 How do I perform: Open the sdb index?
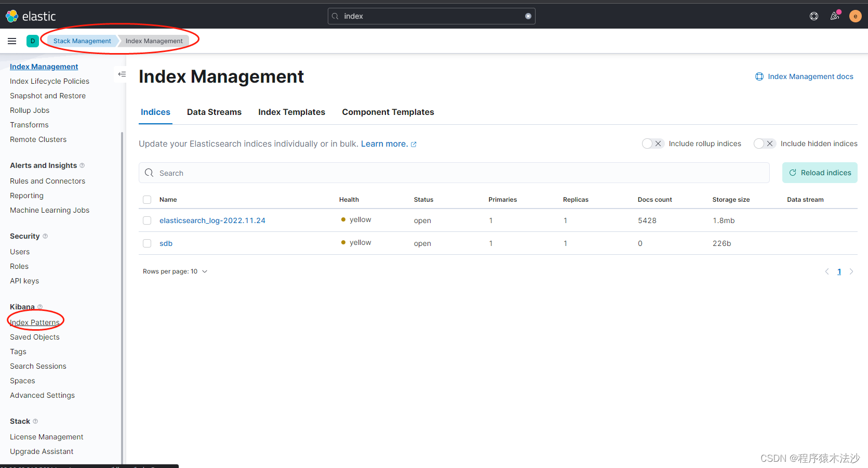pos(166,243)
